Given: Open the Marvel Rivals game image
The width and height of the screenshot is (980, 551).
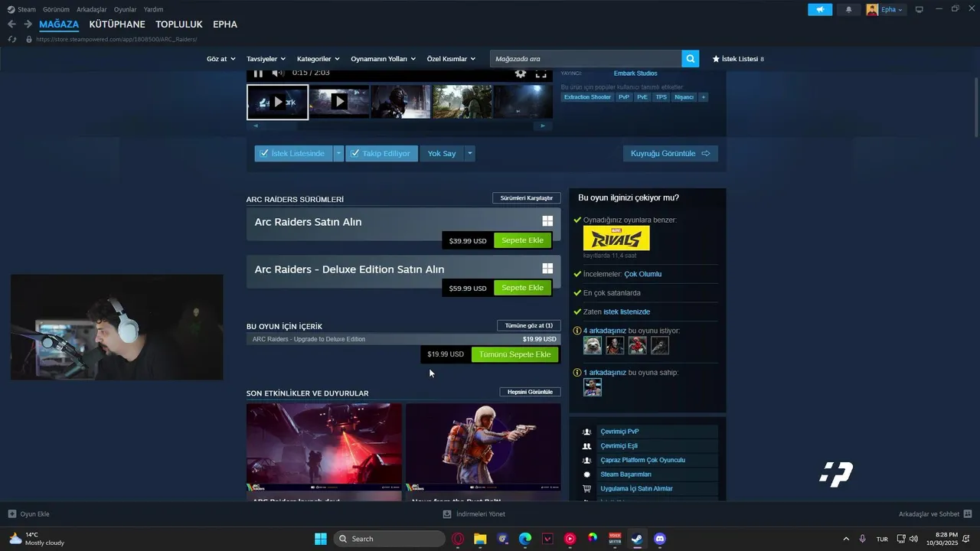Looking at the screenshot, I should click(x=616, y=238).
